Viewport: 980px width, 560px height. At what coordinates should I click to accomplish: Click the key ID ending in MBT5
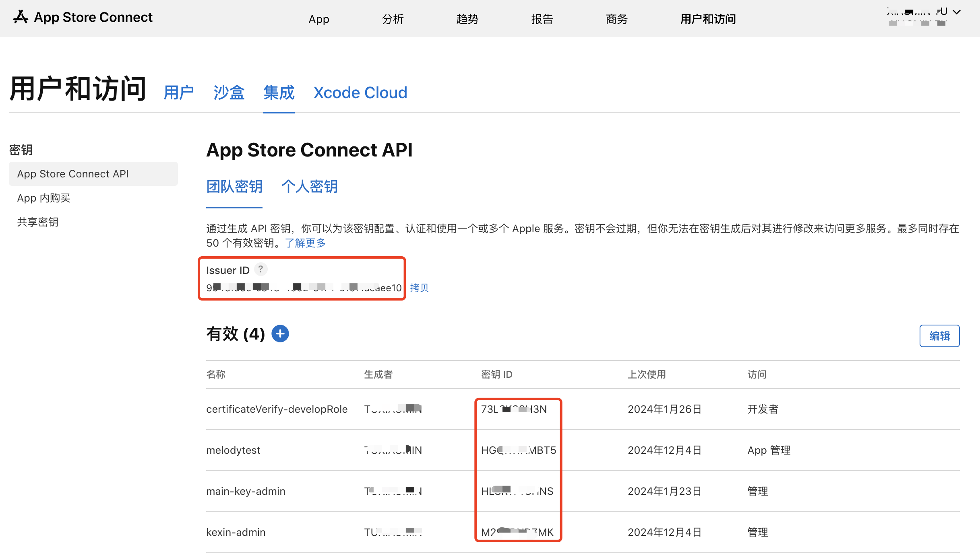(x=519, y=450)
